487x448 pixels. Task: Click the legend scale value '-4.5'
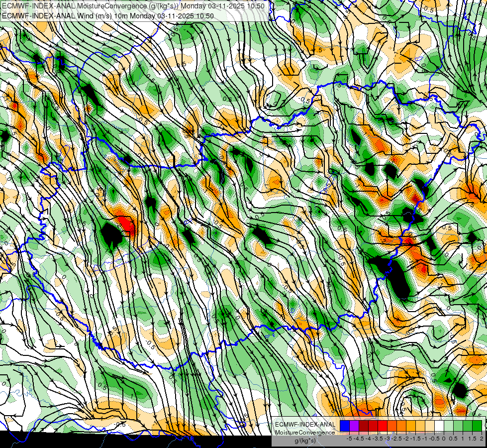[359, 439]
